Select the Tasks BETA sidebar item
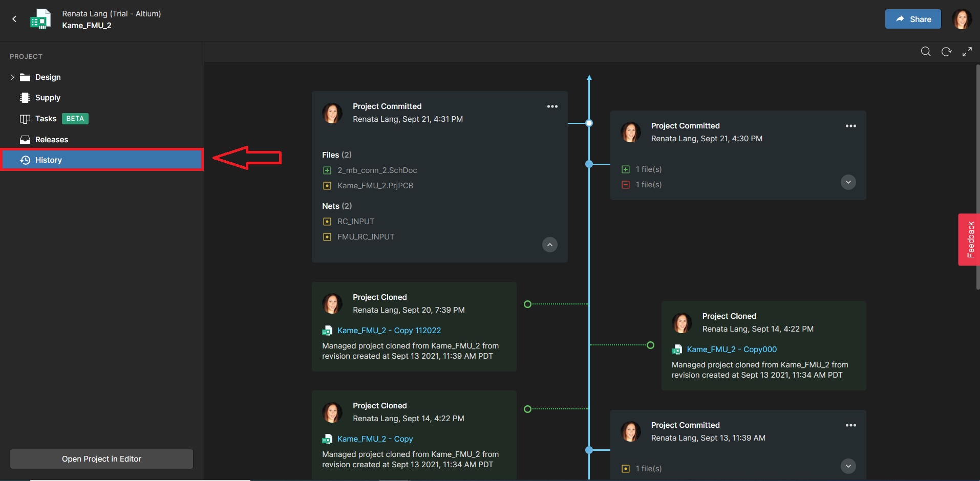Viewport: 980px width, 481px height. [x=46, y=119]
